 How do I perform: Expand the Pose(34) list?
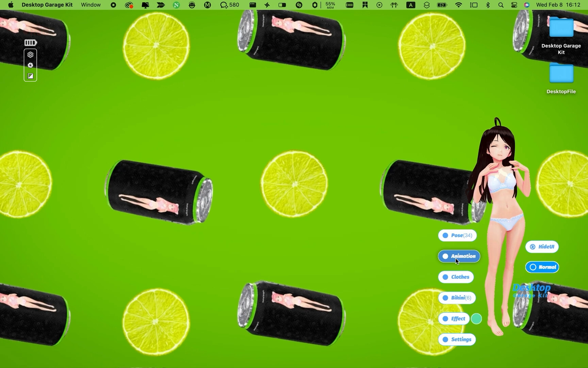click(457, 235)
